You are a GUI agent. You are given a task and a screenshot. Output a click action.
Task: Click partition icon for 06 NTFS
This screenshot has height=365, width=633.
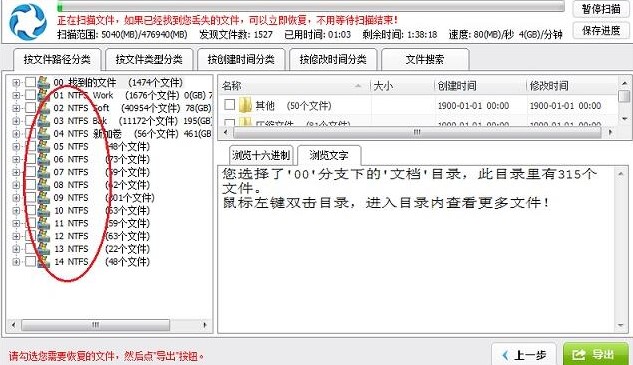pyautogui.click(x=44, y=159)
